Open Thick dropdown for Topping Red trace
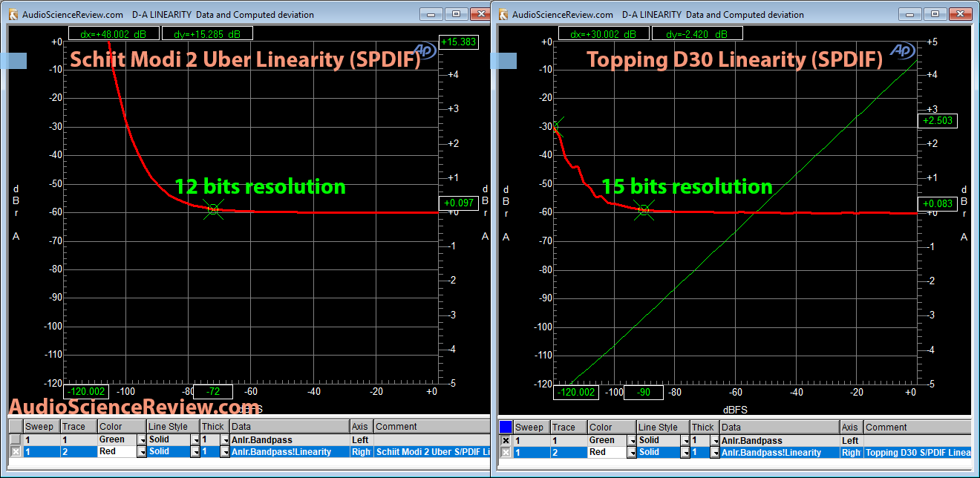 pos(715,452)
